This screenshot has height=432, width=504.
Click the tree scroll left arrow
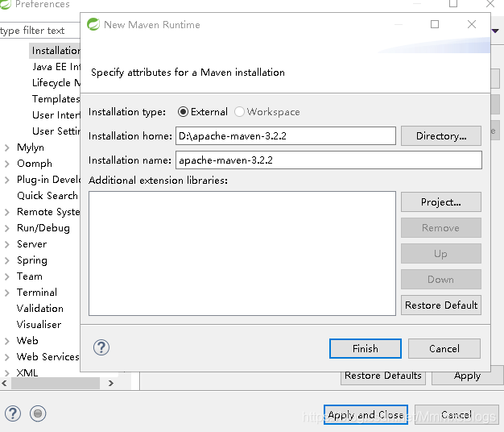coord(5,383)
